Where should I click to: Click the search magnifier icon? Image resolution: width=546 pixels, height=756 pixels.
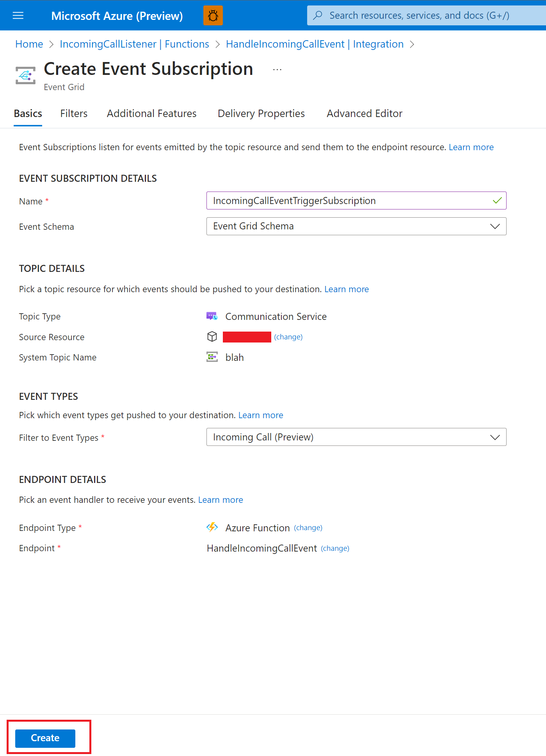[318, 15]
